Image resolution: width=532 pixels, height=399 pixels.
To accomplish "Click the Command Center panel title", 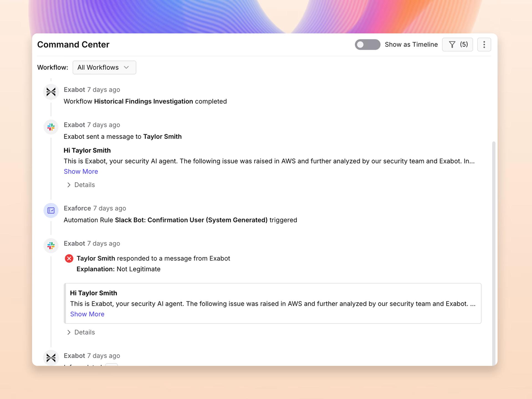I will 73,45.
